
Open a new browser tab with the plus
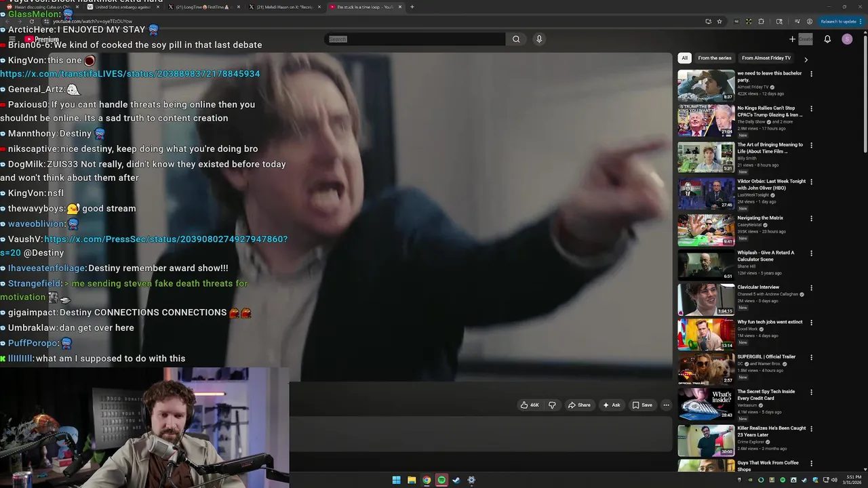pyautogui.click(x=412, y=7)
